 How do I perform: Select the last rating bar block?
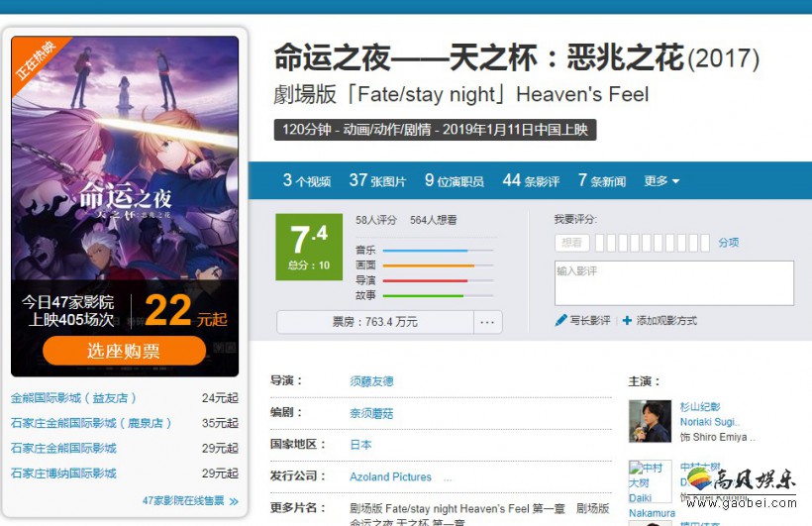705,243
